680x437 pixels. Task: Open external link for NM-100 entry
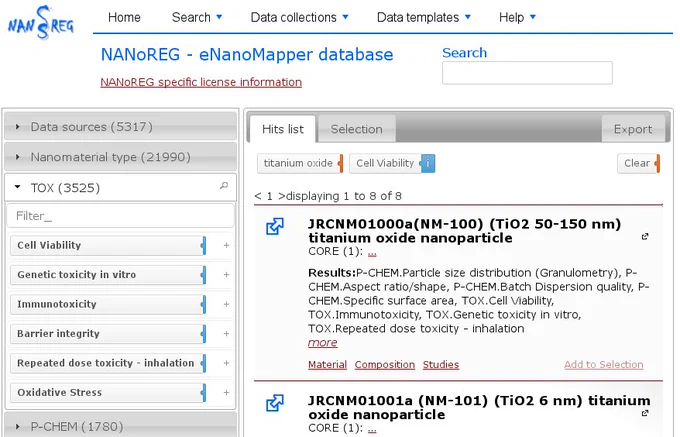coord(645,236)
